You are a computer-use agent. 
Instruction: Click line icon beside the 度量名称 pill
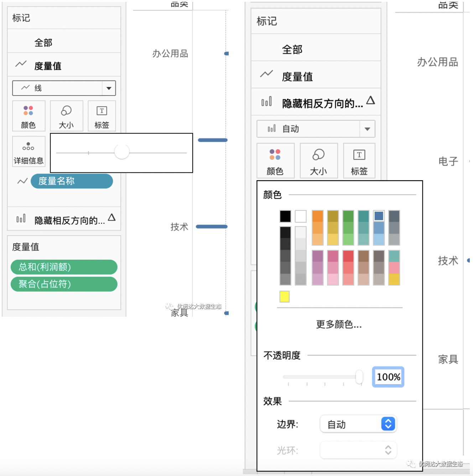pos(22,181)
